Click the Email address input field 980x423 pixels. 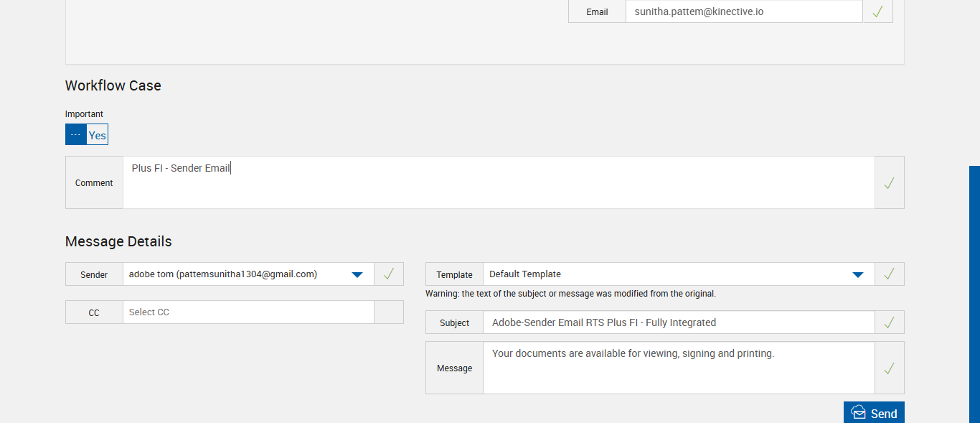tap(743, 11)
